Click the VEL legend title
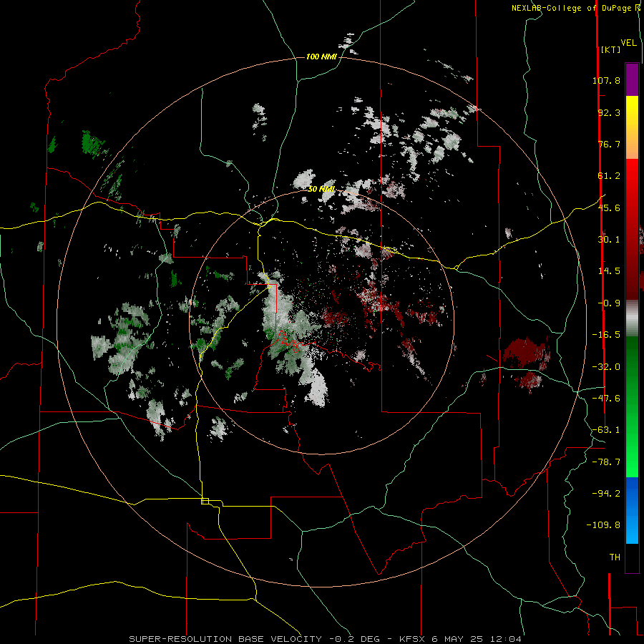This screenshot has height=644, width=644. point(628,42)
